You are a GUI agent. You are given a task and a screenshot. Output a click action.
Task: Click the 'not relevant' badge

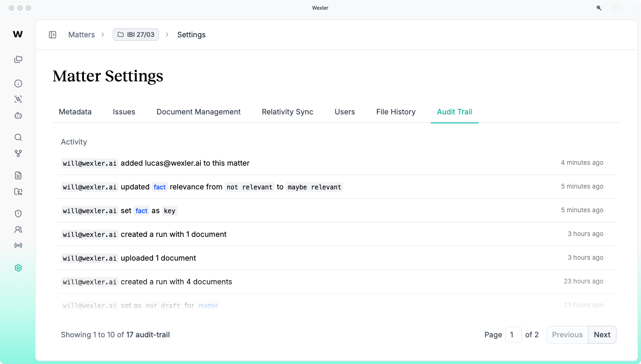tap(250, 187)
